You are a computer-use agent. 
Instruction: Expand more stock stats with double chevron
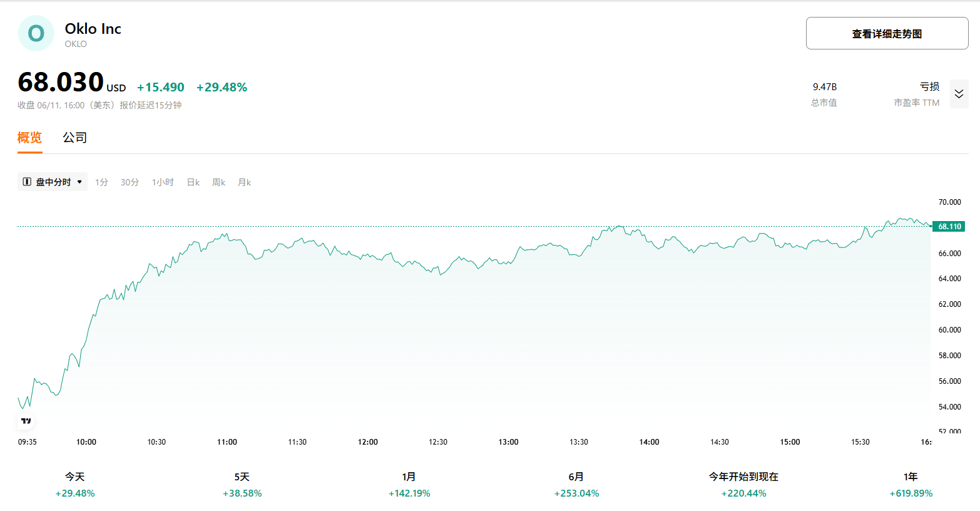tap(959, 94)
